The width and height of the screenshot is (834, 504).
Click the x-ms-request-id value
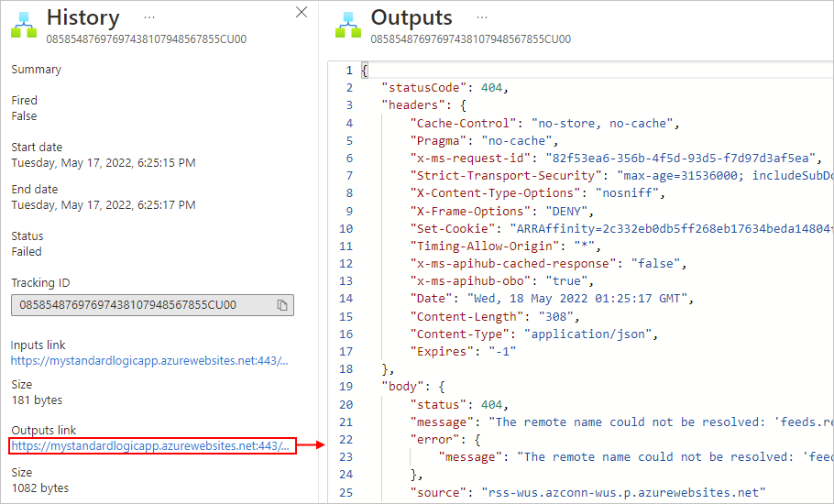pos(681,158)
